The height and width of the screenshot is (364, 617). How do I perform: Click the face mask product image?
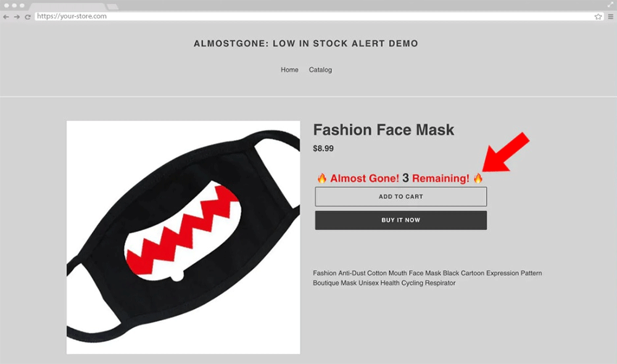(183, 237)
